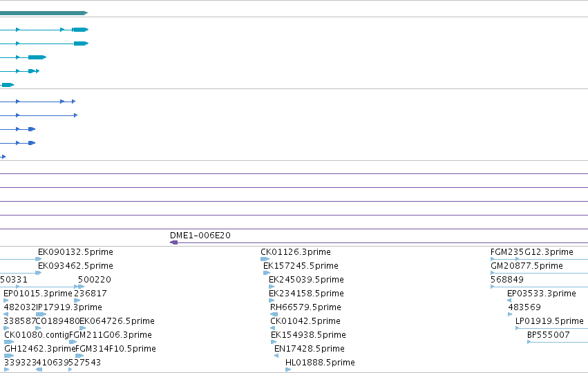The image size is (588, 373).
Task: Select the CK01042.5prime feature marker
Action: [273, 328]
